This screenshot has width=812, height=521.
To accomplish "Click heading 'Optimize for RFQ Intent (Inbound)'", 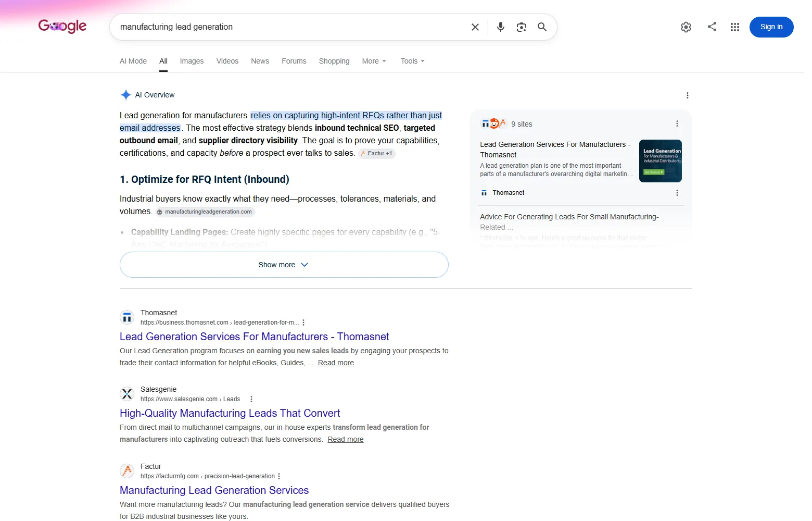I will click(205, 179).
